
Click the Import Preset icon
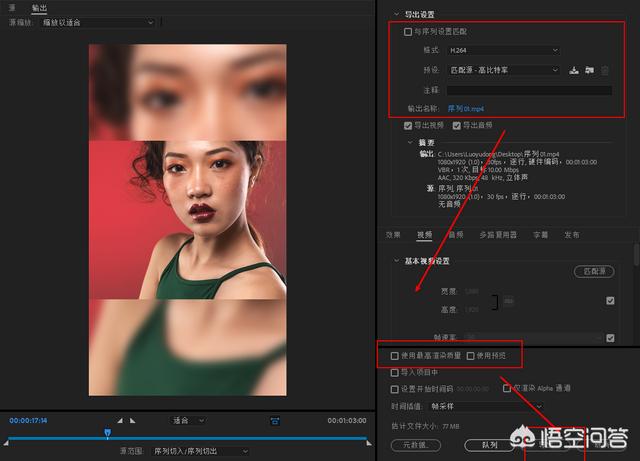(590, 70)
